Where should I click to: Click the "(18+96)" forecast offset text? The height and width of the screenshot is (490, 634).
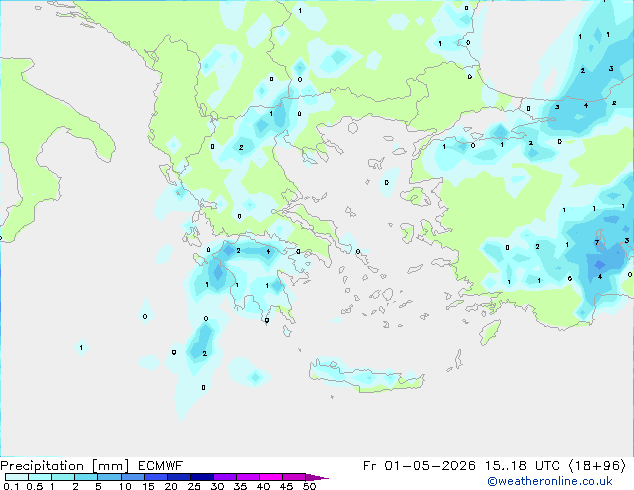tap(597, 466)
